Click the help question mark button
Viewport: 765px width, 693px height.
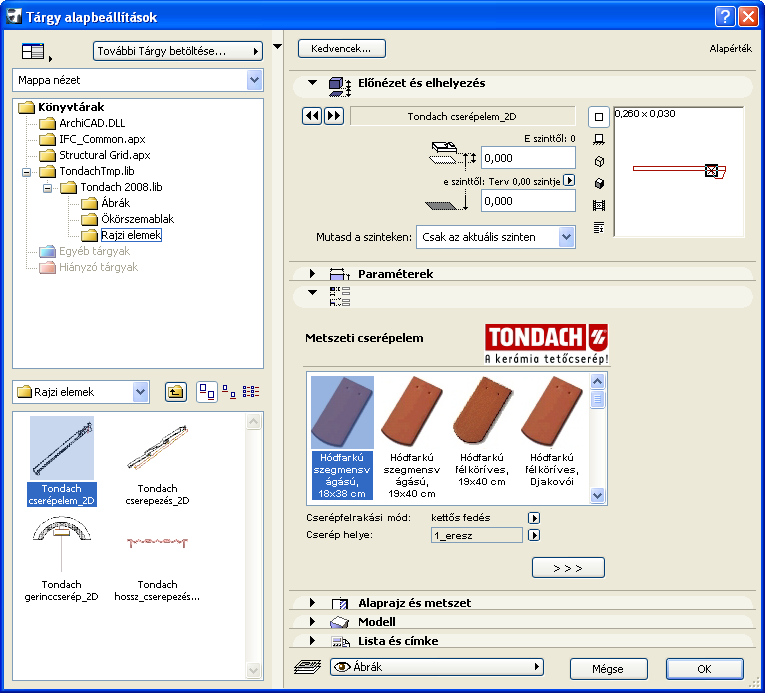pos(725,17)
